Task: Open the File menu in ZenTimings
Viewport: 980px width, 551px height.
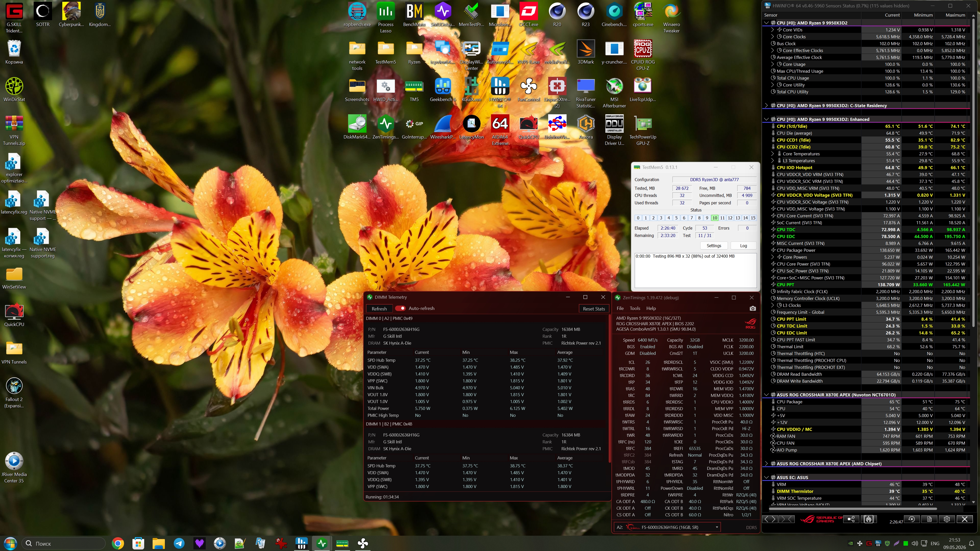Action: coord(620,308)
